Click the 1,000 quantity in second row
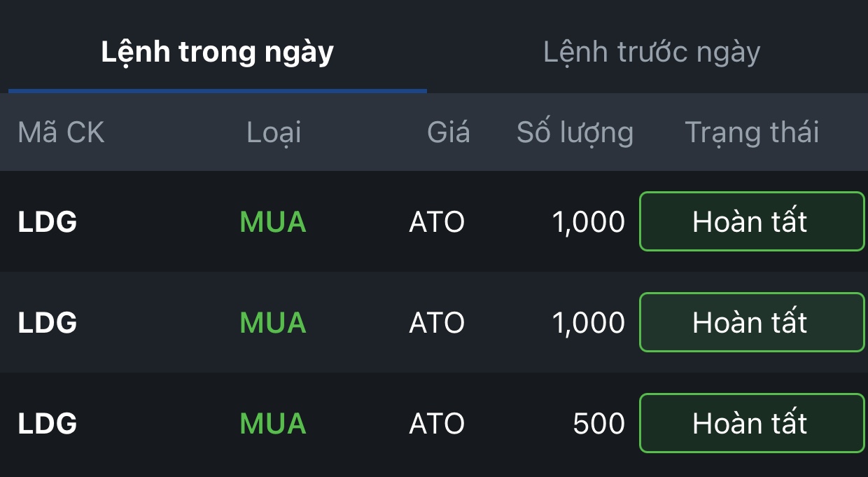The image size is (868, 477). pyautogui.click(x=588, y=323)
